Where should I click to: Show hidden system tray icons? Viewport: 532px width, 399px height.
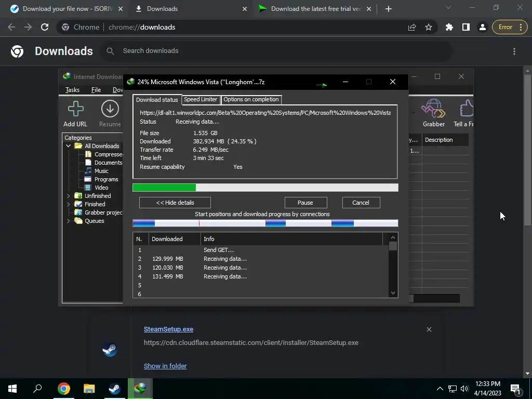tap(440, 389)
